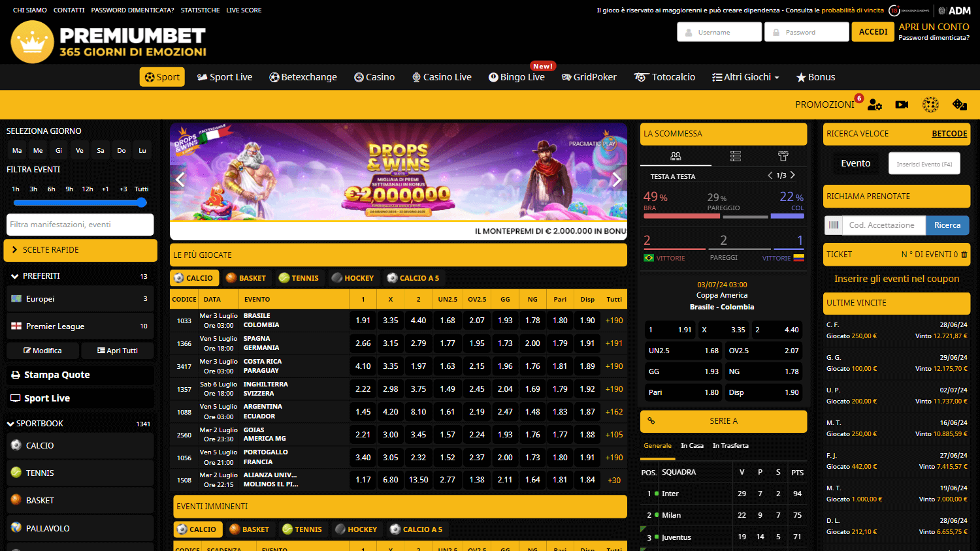Collapse the Sportbook section
This screenshot has width=980, height=551.
pyautogui.click(x=80, y=424)
